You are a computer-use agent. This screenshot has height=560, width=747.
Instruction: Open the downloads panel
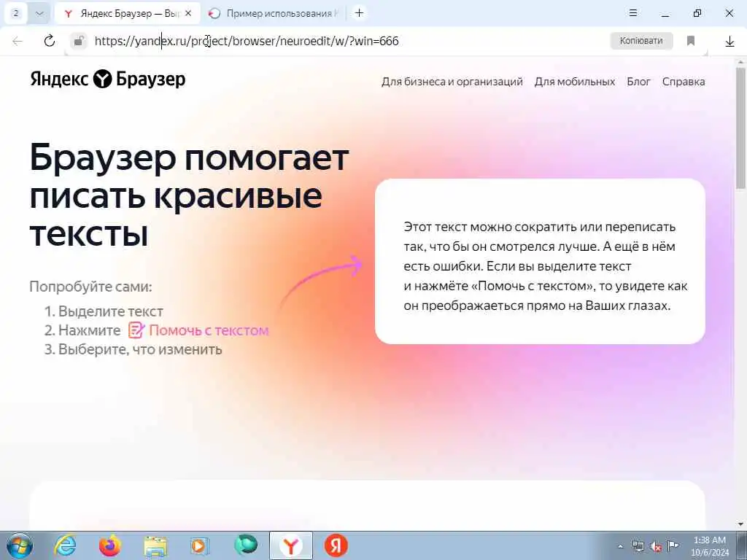tap(729, 41)
